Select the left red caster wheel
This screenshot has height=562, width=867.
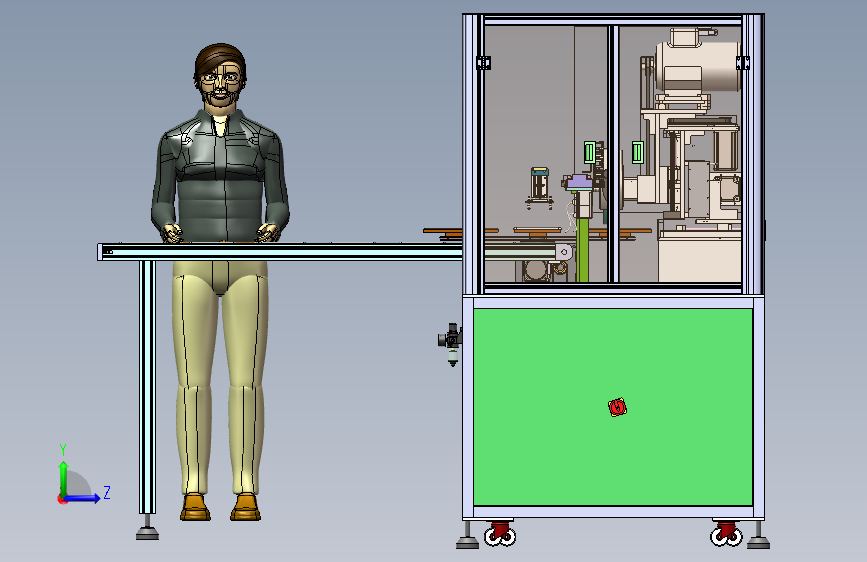point(500,534)
